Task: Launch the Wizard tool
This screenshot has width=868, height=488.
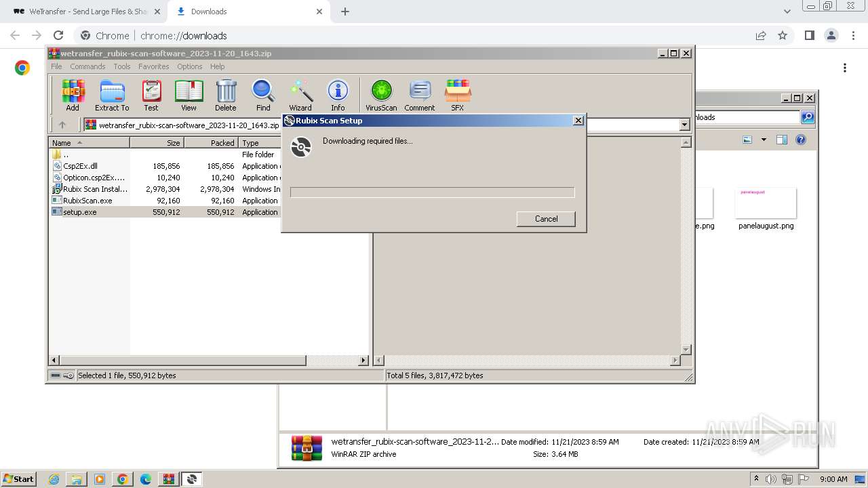Action: tap(300, 95)
